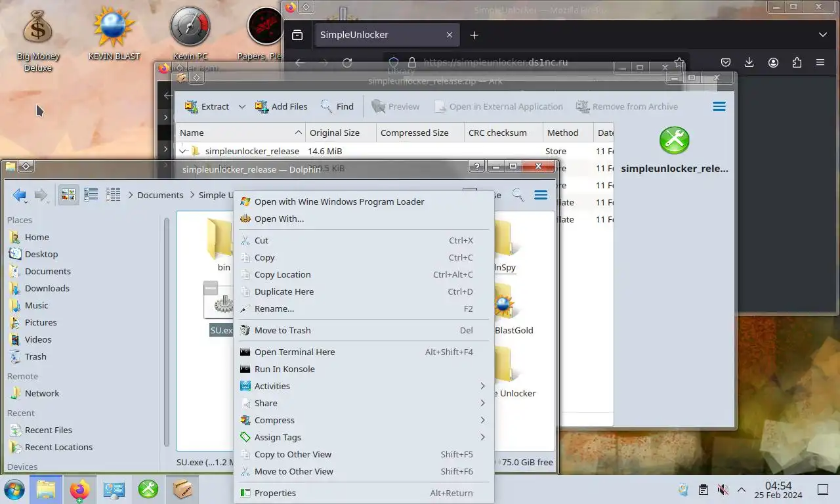The height and width of the screenshot is (504, 840).
Task: Expand Share submenu
Action: pyautogui.click(x=364, y=403)
